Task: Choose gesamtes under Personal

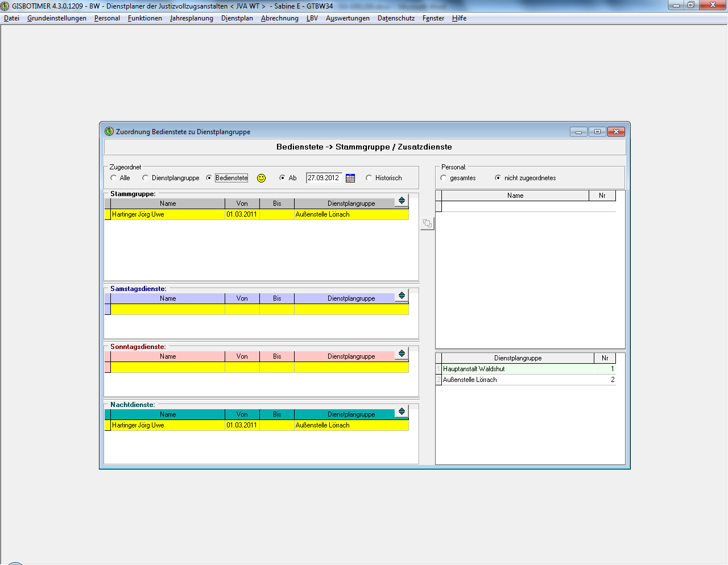Action: coord(444,178)
